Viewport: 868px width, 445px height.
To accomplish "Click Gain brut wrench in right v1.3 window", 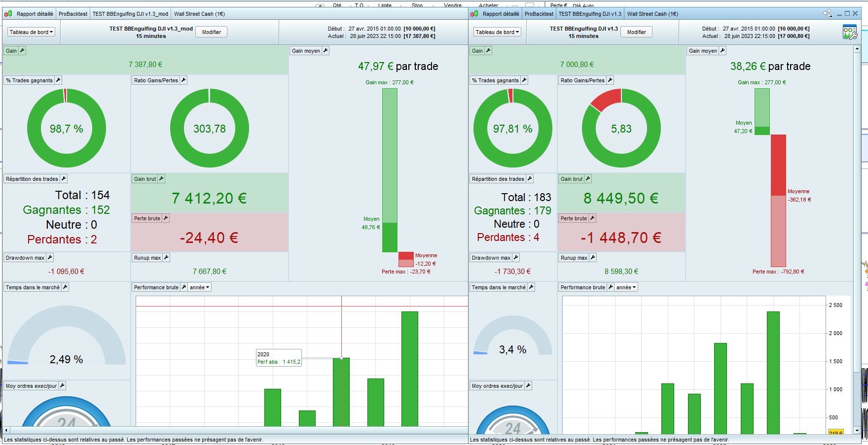I will 588,179.
